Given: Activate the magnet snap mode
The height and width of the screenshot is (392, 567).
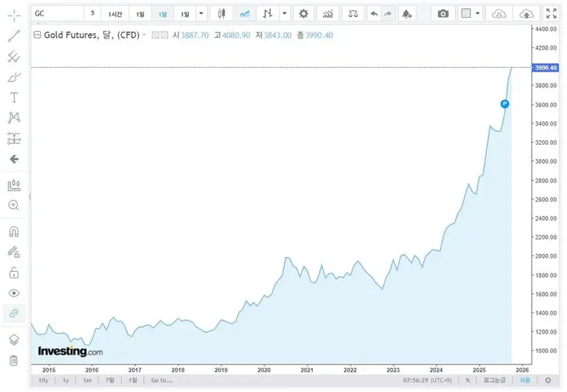Looking at the screenshot, I should click(13, 231).
